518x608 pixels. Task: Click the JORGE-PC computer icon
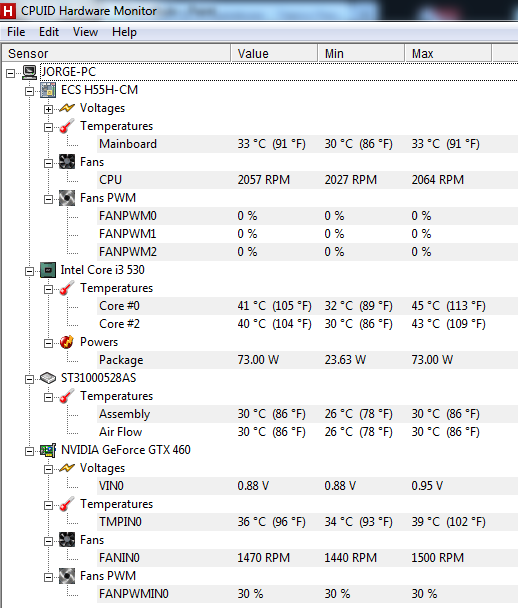click(29, 72)
